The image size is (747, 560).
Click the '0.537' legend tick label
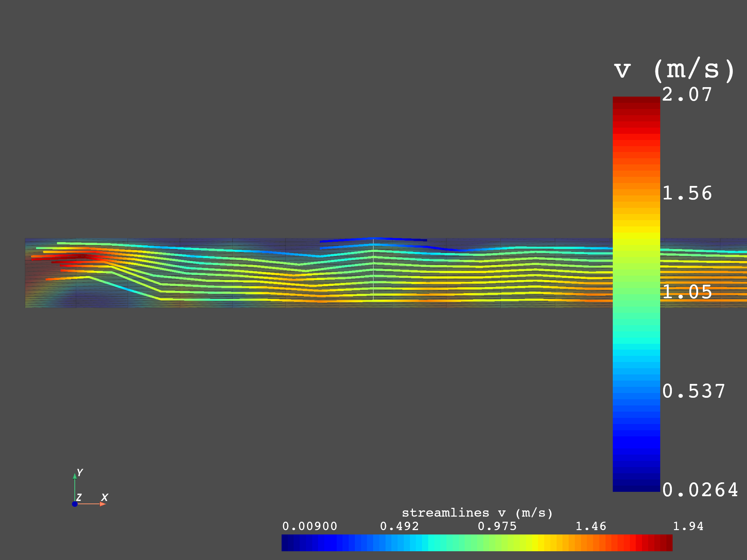point(693,391)
